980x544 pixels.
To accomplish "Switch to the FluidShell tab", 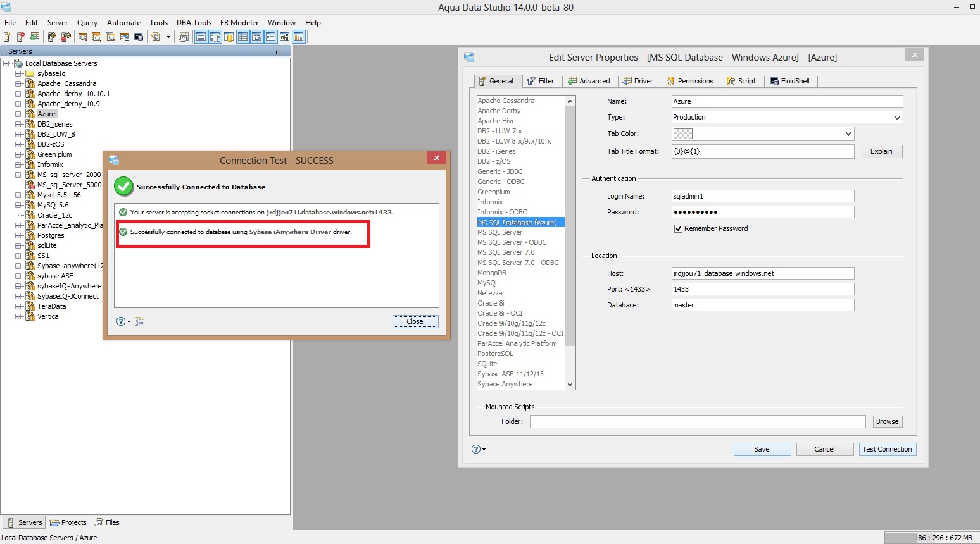I will [x=790, y=81].
